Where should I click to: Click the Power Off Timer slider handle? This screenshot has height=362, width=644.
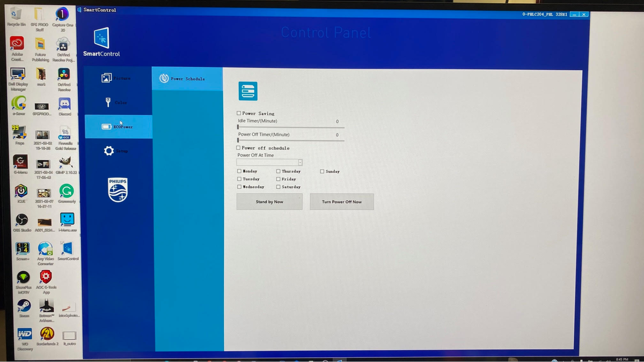click(238, 141)
